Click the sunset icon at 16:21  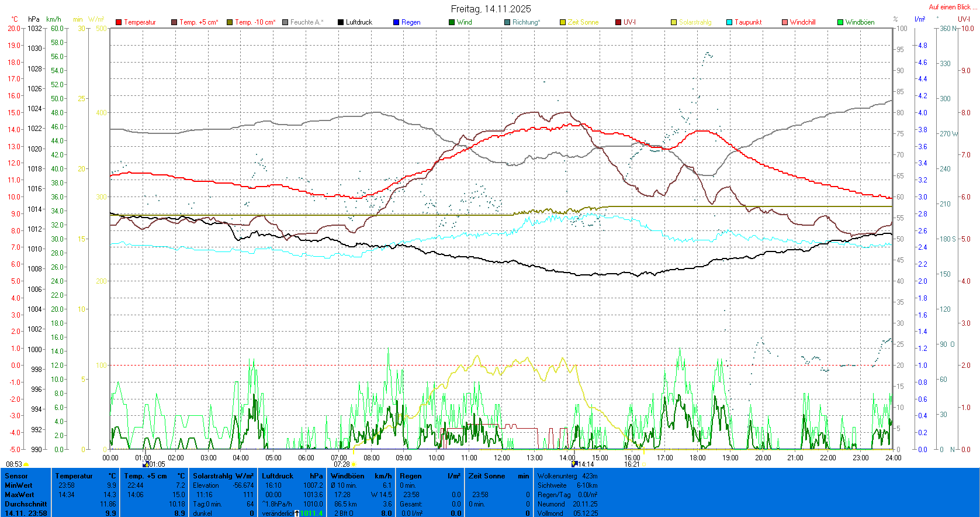tap(644, 464)
